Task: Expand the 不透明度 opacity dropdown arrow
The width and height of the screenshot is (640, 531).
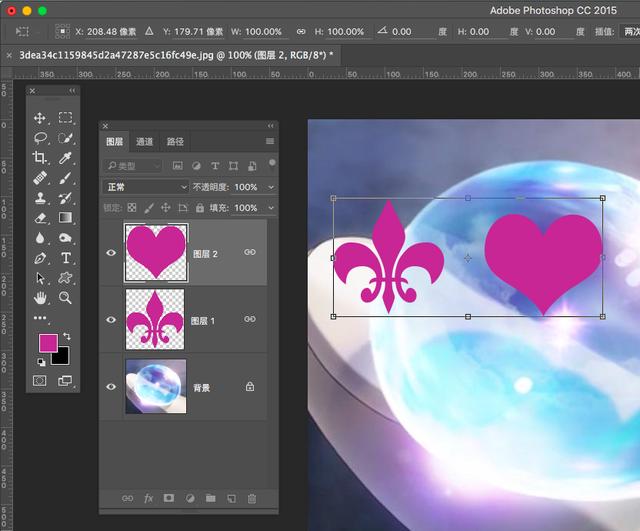Action: [271, 187]
